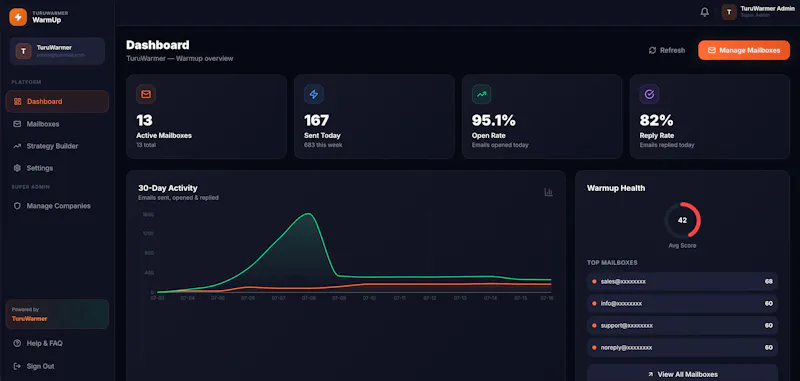Toggle the bar chart view icon
The image size is (800, 381).
coord(548,192)
